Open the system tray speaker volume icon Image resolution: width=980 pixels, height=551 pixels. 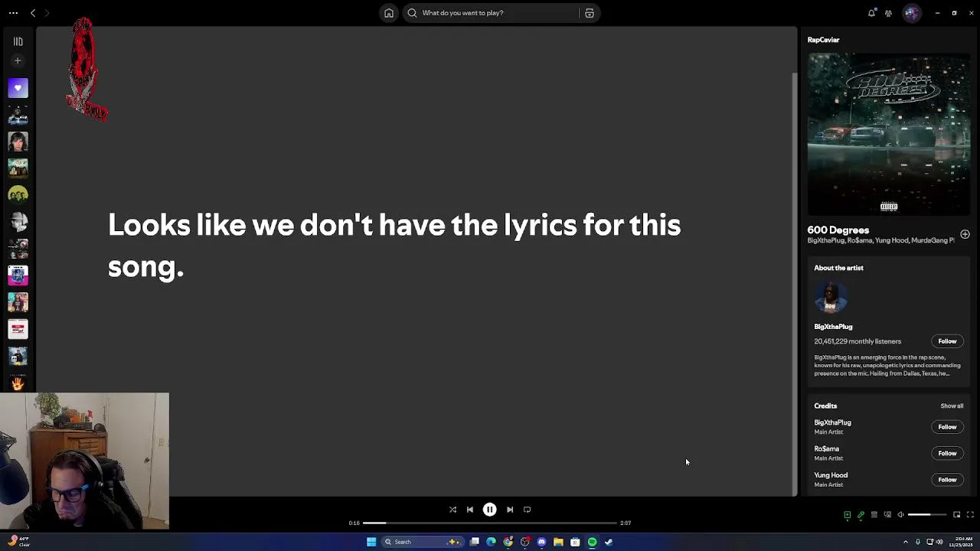939,542
